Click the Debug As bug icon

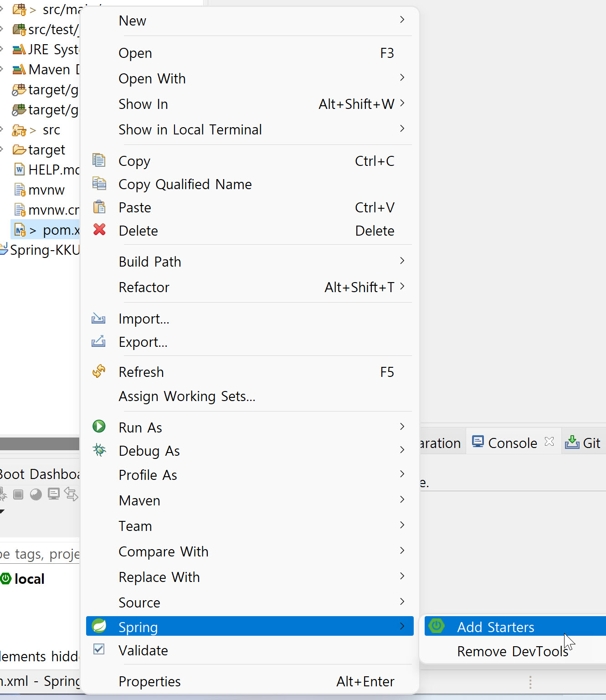(x=99, y=450)
